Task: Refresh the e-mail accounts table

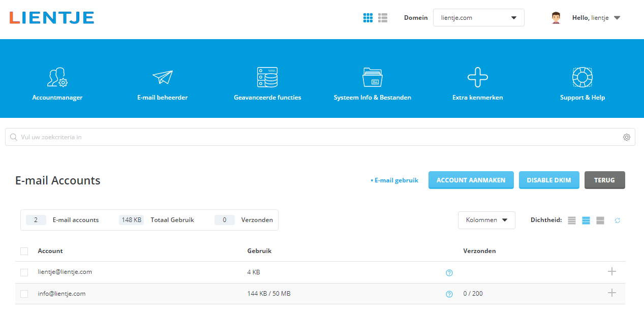Action: [x=618, y=221]
